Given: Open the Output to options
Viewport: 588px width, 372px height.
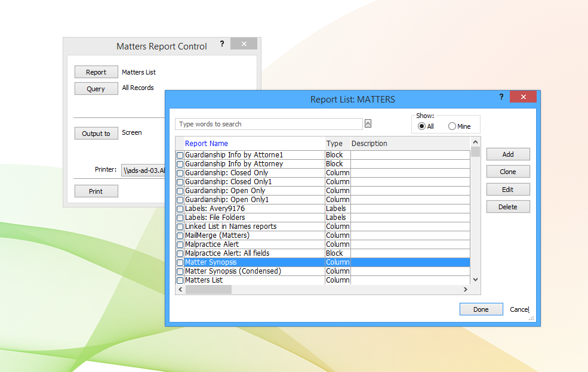Looking at the screenshot, I should [x=96, y=133].
